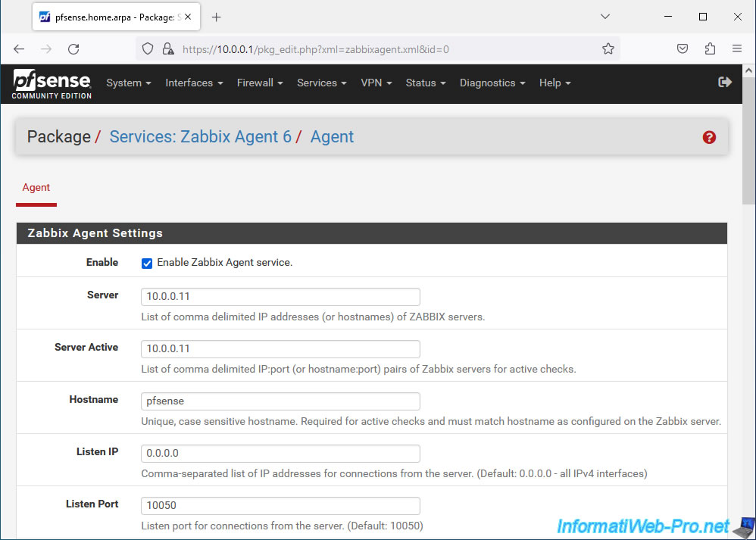Click the Agent breadcrumb link
The image size is (756, 540).
pyautogui.click(x=332, y=137)
